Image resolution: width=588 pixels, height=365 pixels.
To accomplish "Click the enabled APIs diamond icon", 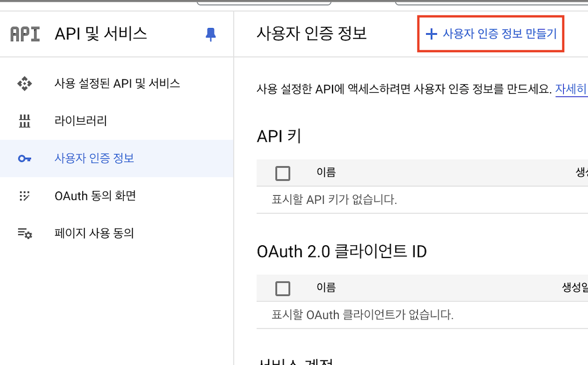I will pos(25,83).
